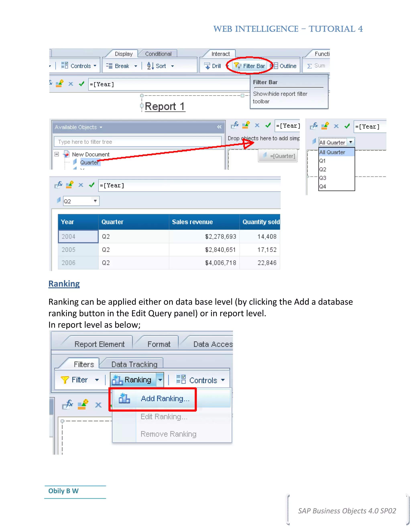The image size is (411, 532).
Task: Choose Edit Ranking... from the menu
Action: click(164, 417)
